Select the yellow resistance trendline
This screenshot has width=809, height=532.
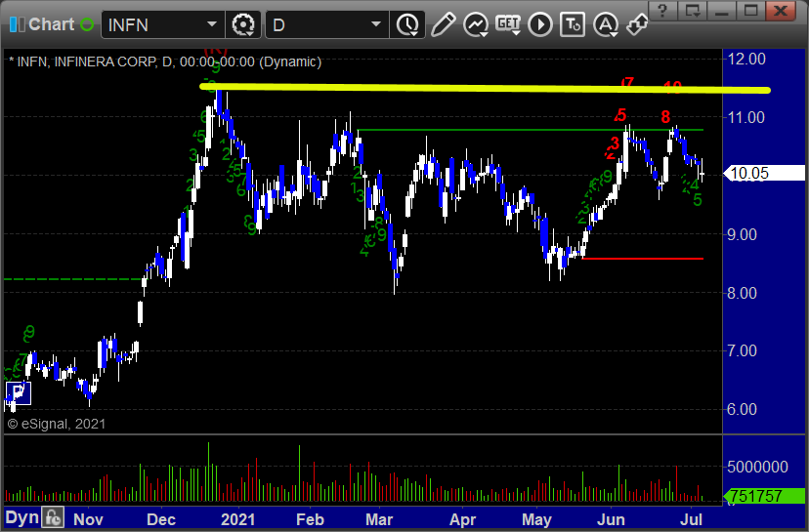[485, 88]
